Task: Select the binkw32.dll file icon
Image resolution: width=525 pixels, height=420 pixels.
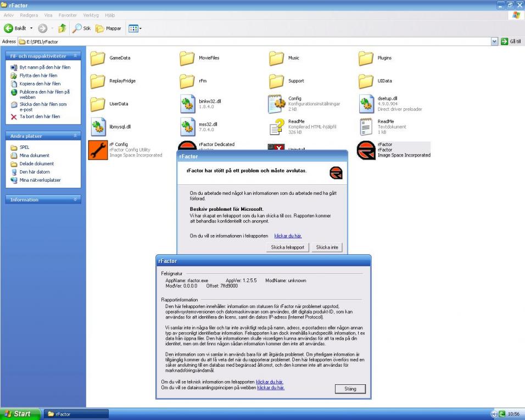Action: point(188,104)
